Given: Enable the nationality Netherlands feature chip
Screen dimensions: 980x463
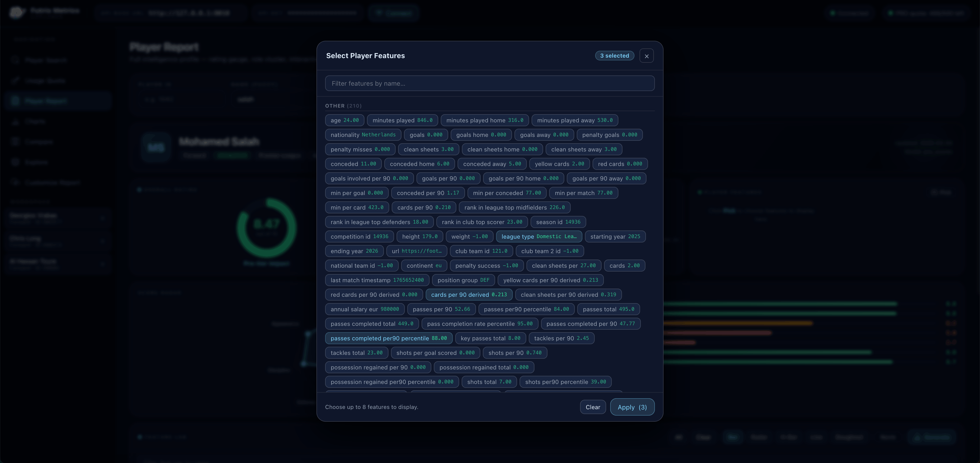Looking at the screenshot, I should [363, 135].
